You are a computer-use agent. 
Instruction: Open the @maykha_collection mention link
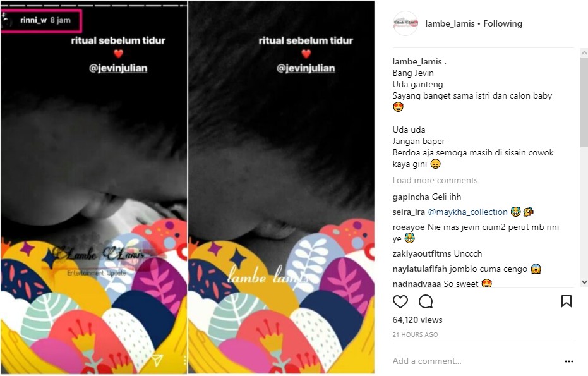click(467, 212)
